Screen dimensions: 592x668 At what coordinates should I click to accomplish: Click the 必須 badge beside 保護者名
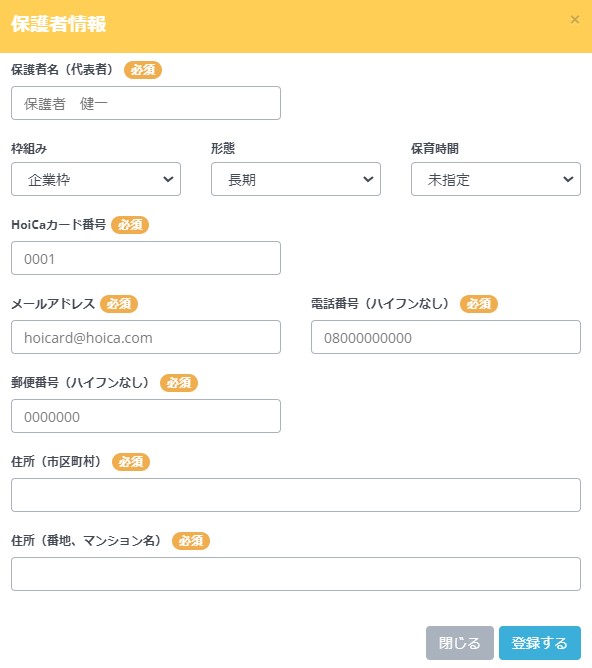143,70
